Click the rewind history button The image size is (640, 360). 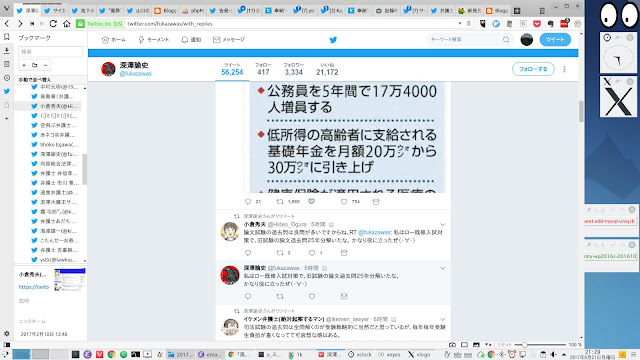[x=32, y=24]
